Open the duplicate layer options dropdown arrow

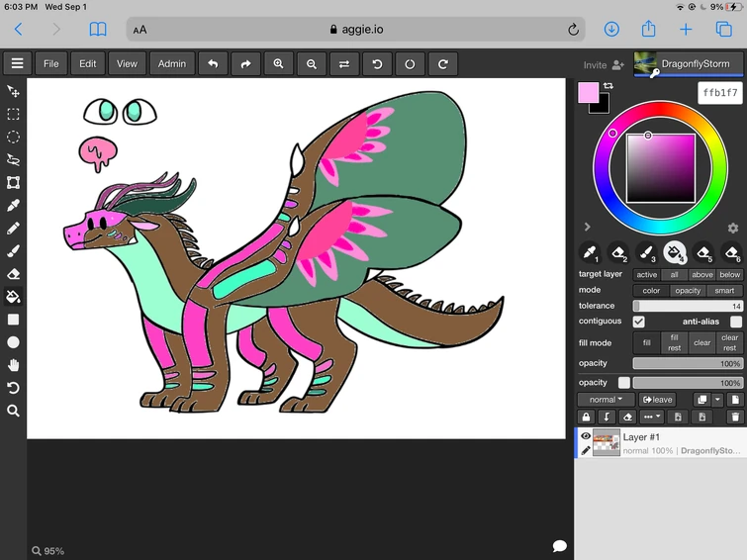click(x=717, y=400)
